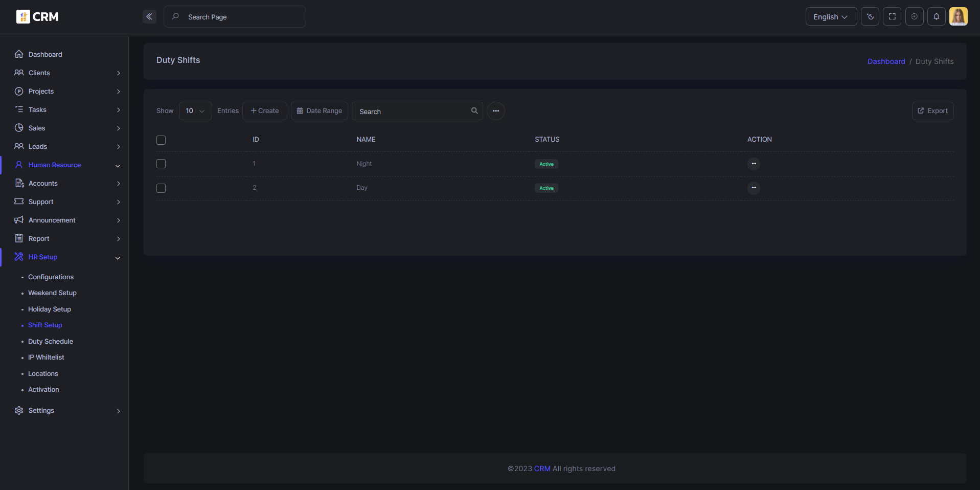Check the Night shift row checkbox

(161, 164)
